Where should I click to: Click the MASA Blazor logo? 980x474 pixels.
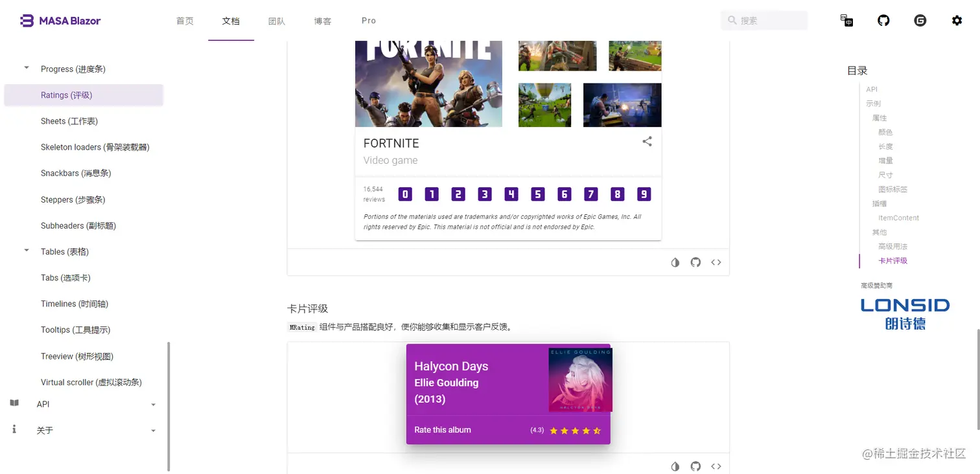[x=60, y=20]
